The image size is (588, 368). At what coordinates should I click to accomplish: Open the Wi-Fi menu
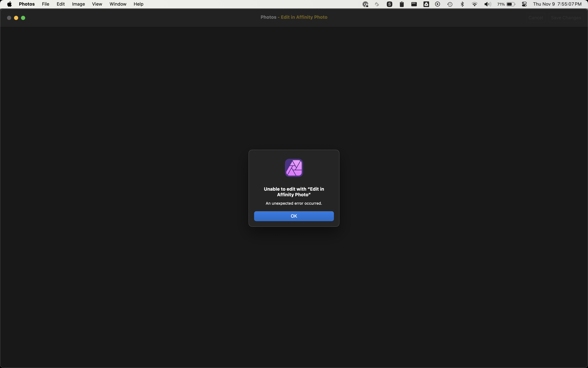(475, 4)
